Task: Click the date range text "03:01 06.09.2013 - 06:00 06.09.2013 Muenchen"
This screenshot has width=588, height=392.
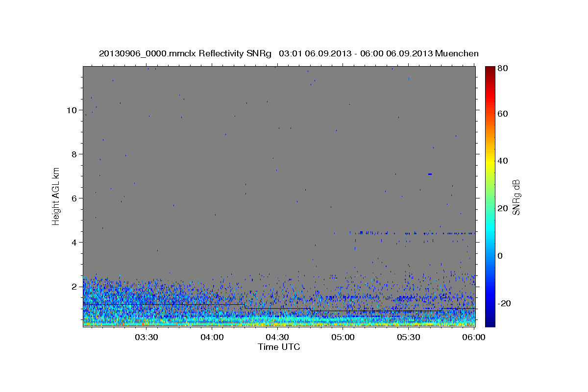Action: click(x=379, y=54)
